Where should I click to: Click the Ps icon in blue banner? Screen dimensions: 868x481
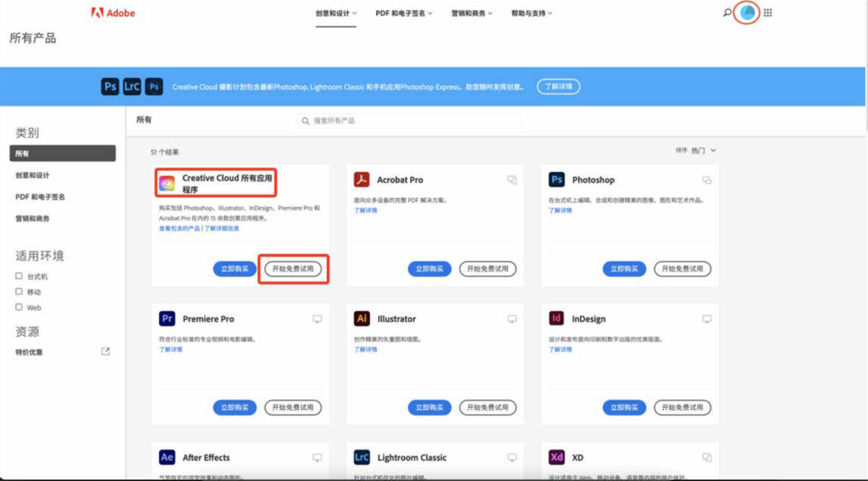point(110,86)
